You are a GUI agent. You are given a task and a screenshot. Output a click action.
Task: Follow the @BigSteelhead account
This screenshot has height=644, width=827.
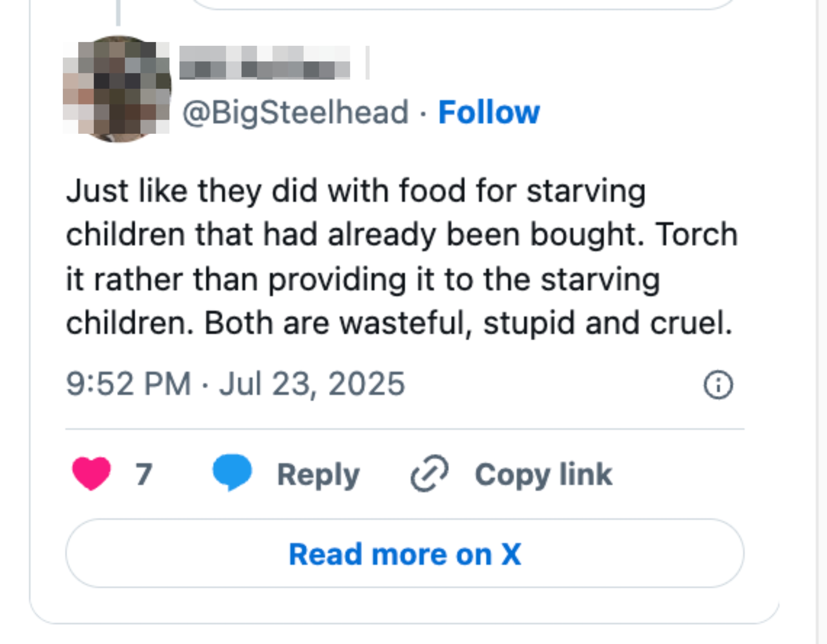488,112
